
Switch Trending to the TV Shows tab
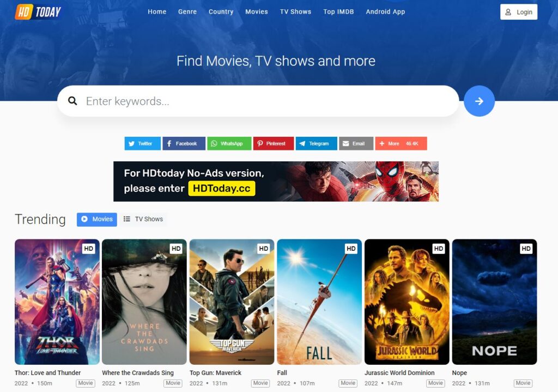click(143, 219)
